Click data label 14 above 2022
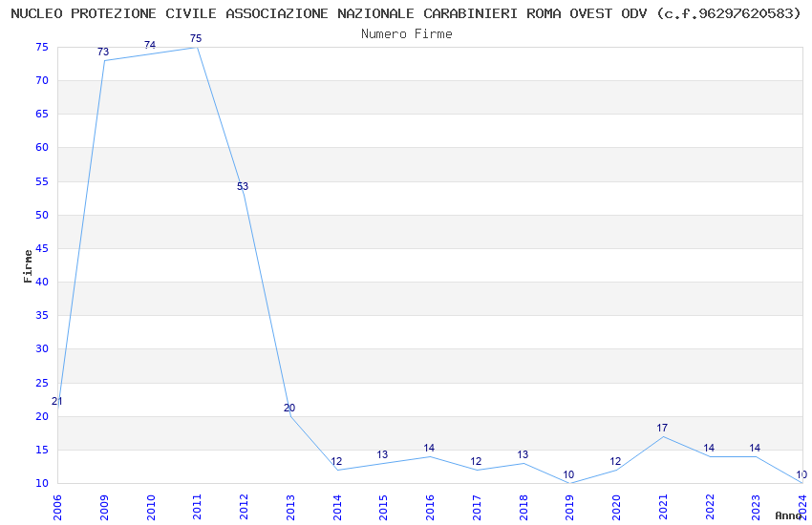Viewport: 812px width, 525px height. click(709, 448)
